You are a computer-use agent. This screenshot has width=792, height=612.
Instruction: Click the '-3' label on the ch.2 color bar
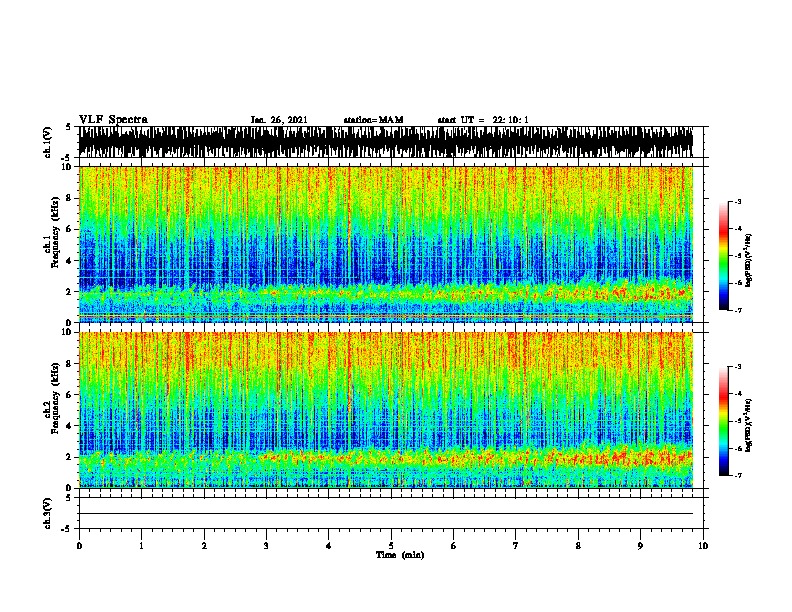738,367
